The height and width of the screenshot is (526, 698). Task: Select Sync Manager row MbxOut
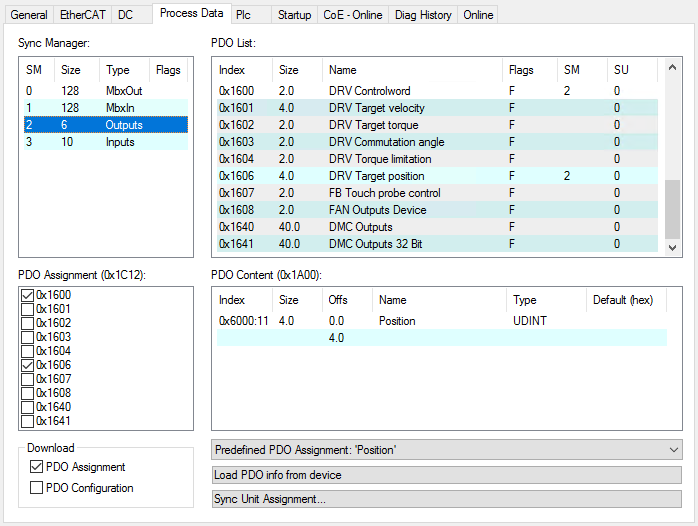(x=106, y=91)
